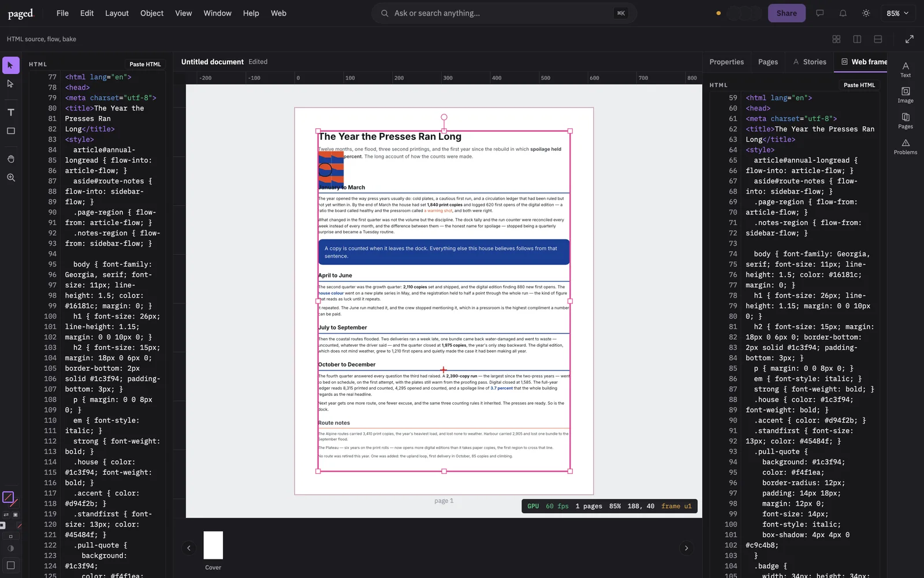Go to previous page thumbnails arrow
Viewport: 924px width, 578px height.
189,548
